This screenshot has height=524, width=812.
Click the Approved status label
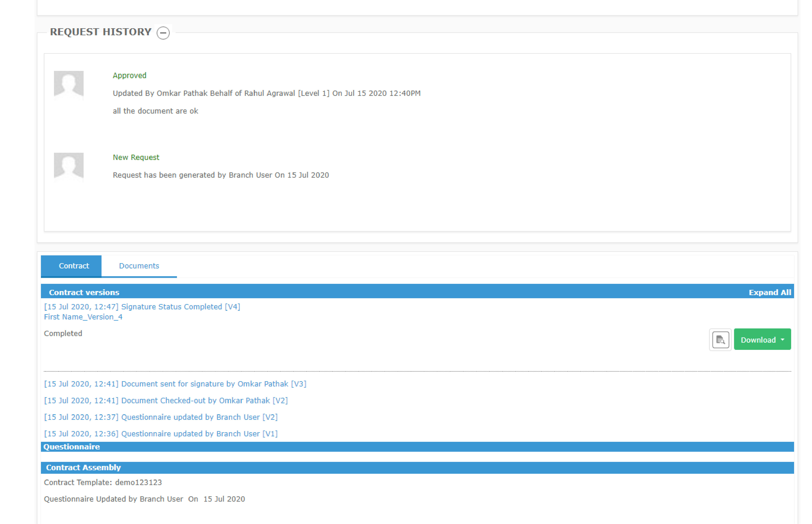[x=129, y=76]
